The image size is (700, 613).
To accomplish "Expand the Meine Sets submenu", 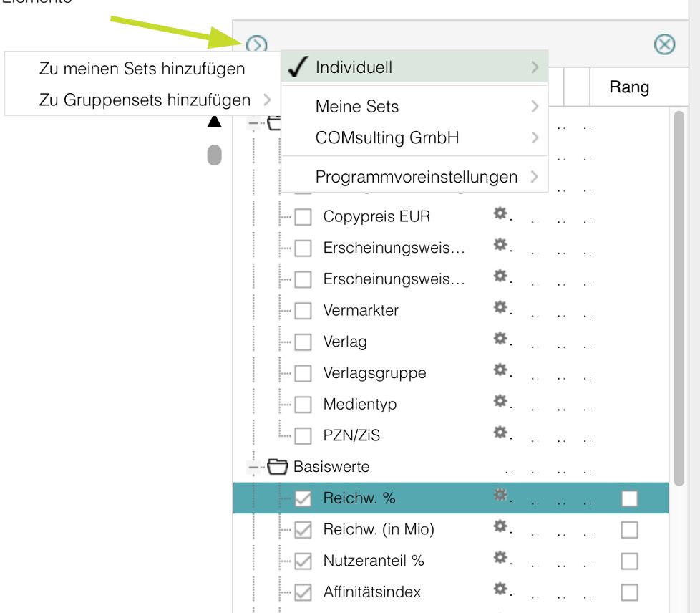I will point(414,107).
